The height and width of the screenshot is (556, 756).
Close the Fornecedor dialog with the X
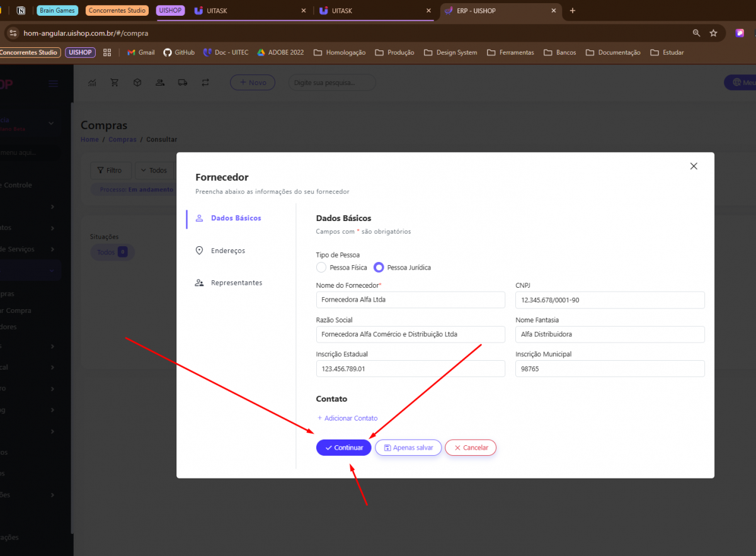[694, 166]
